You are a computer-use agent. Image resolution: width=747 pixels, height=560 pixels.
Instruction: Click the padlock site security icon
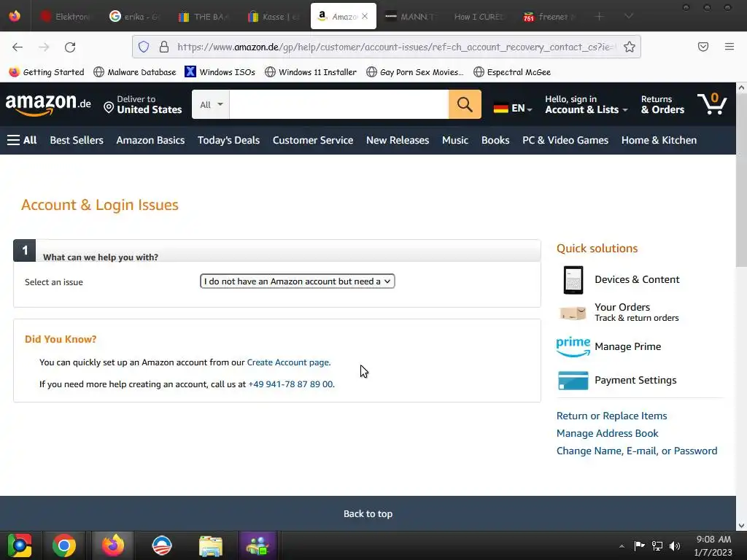coord(164,47)
